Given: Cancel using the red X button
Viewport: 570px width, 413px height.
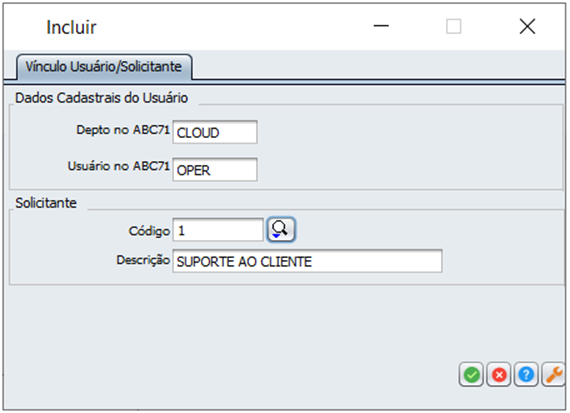Looking at the screenshot, I should [499, 374].
